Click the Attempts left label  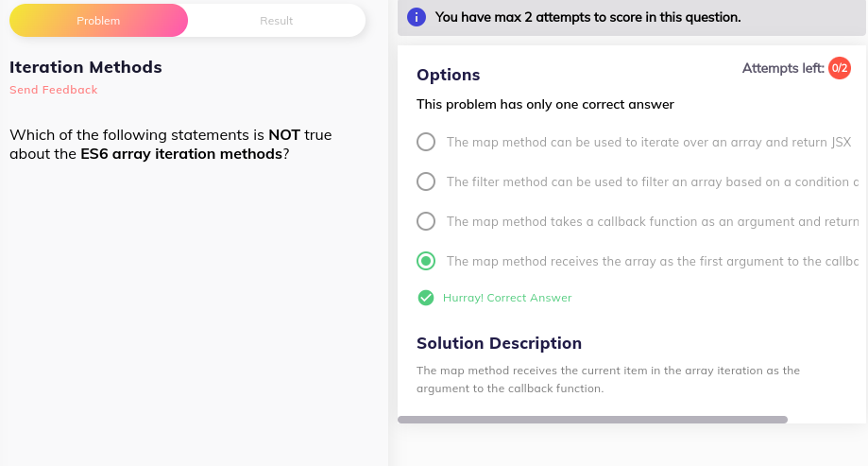(783, 68)
